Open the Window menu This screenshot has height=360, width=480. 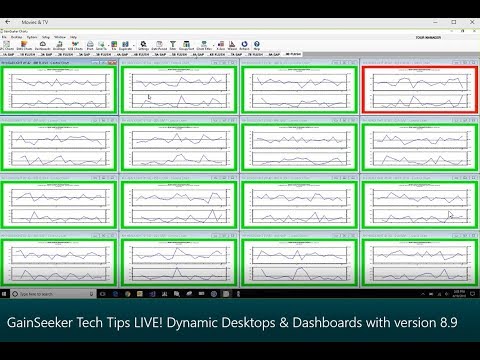pos(60,37)
